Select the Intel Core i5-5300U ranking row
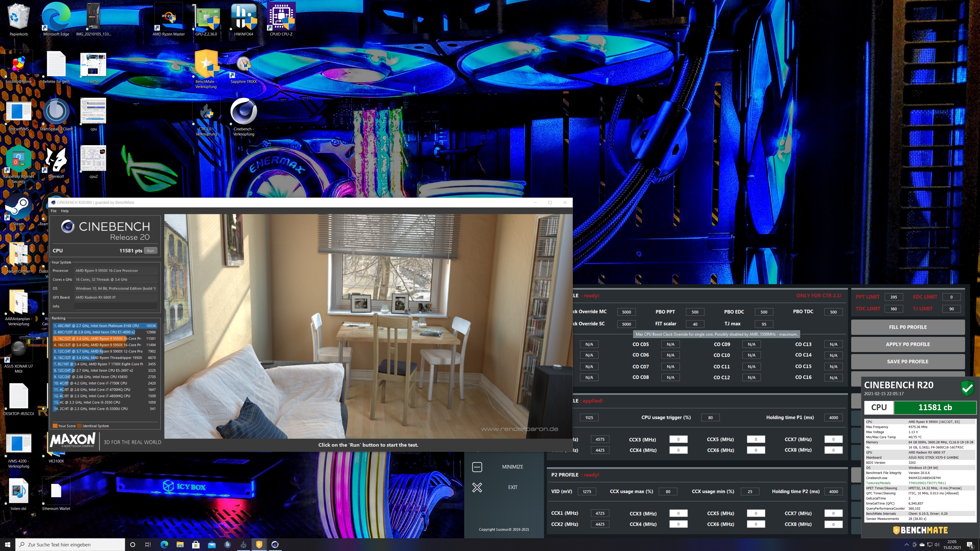 point(105,409)
